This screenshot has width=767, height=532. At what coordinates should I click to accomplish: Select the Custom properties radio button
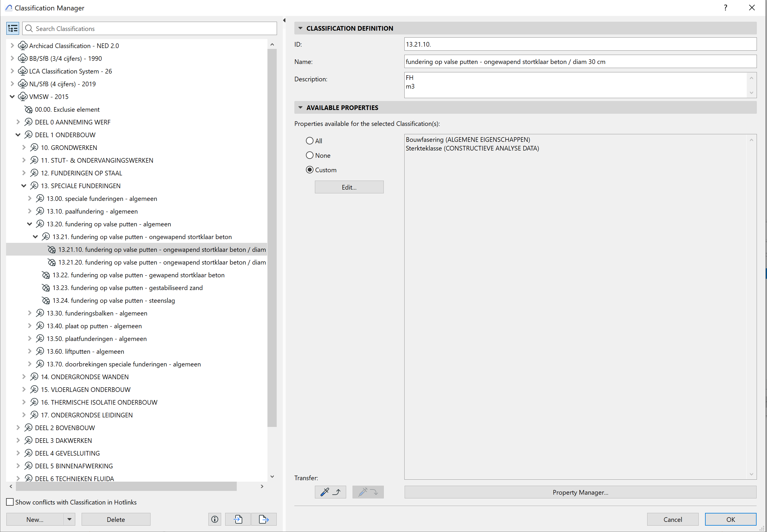(310, 170)
